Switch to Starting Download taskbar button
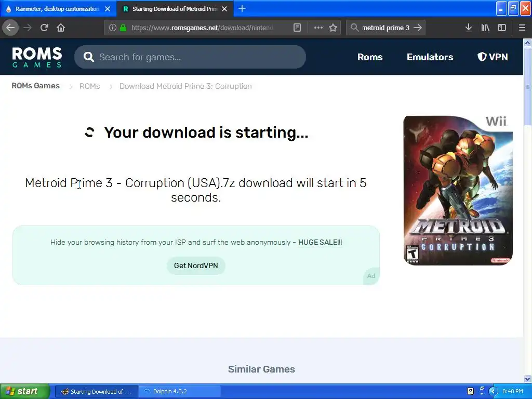The width and height of the screenshot is (532, 399). 96,392
